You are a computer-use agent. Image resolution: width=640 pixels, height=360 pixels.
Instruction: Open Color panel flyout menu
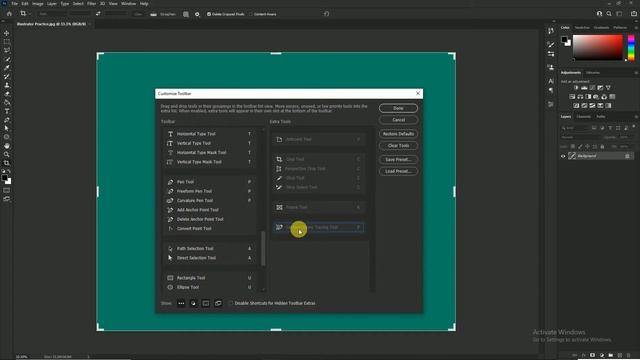pos(636,27)
